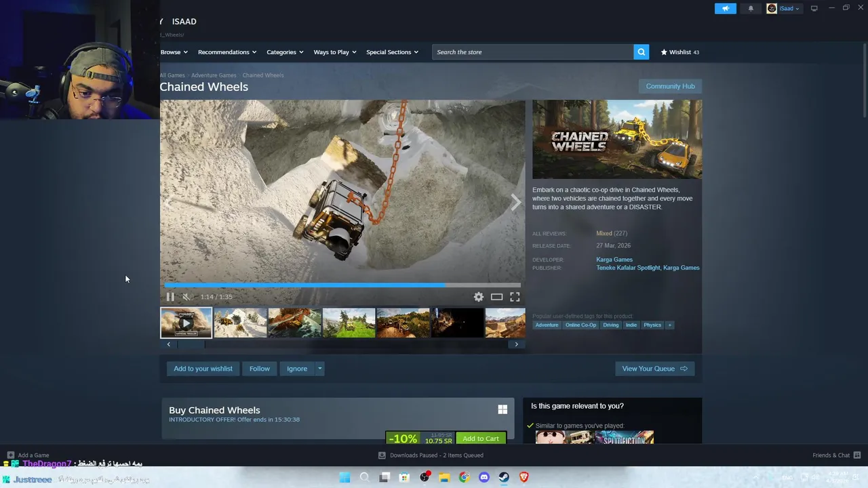Viewport: 868px width, 488px height.
Task: Advance to next media with the right arrow
Action: [516, 202]
